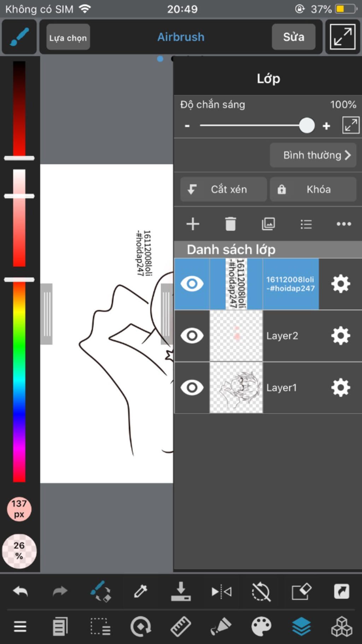
Task: Tap the undo arrow icon
Action: (x=20, y=591)
